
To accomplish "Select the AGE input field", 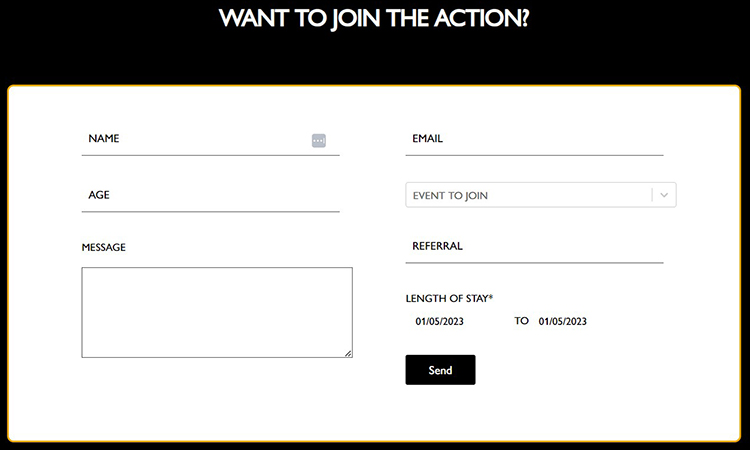I will click(210, 196).
